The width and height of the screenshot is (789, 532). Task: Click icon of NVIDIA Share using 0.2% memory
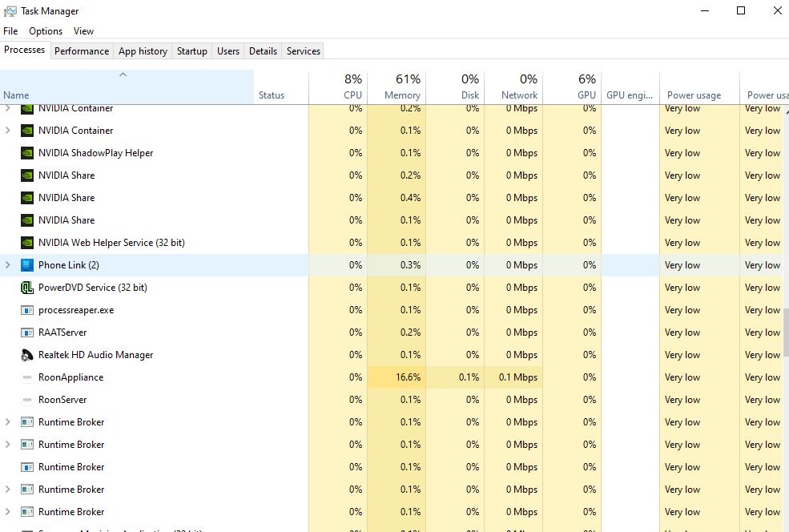[x=27, y=175]
